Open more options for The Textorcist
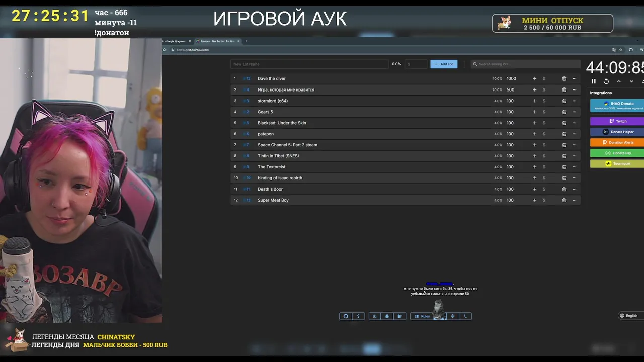 574,167
